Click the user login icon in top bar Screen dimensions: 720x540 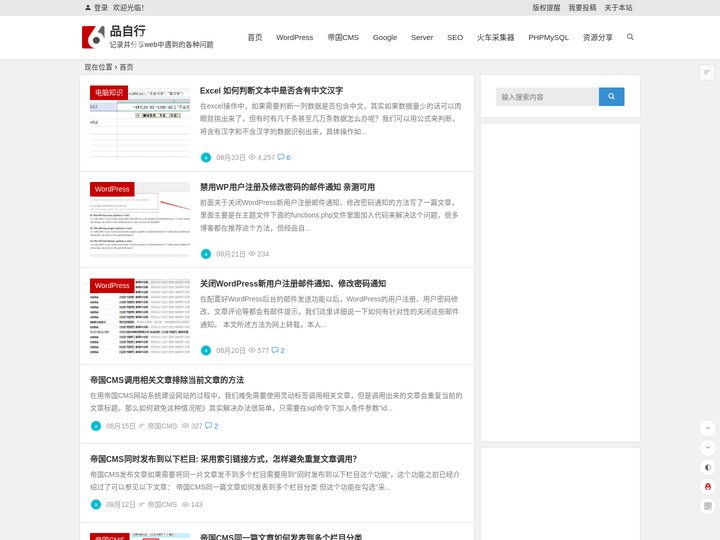point(88,7)
